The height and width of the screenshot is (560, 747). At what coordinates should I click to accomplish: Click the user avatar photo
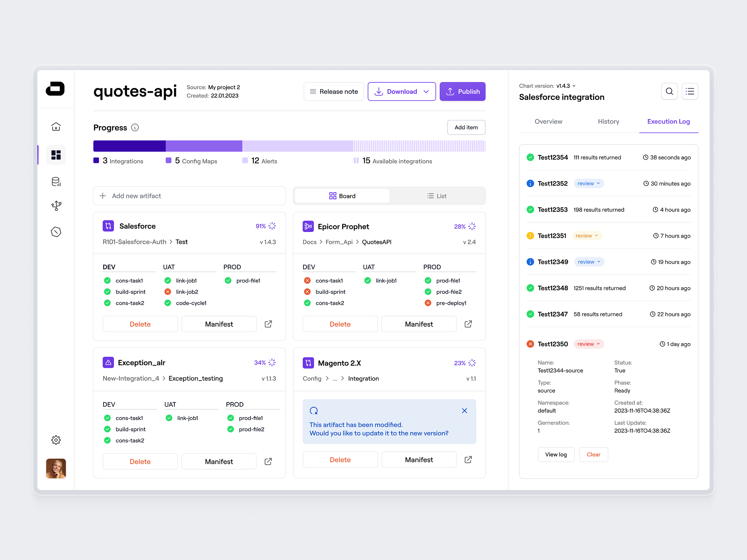tap(56, 468)
